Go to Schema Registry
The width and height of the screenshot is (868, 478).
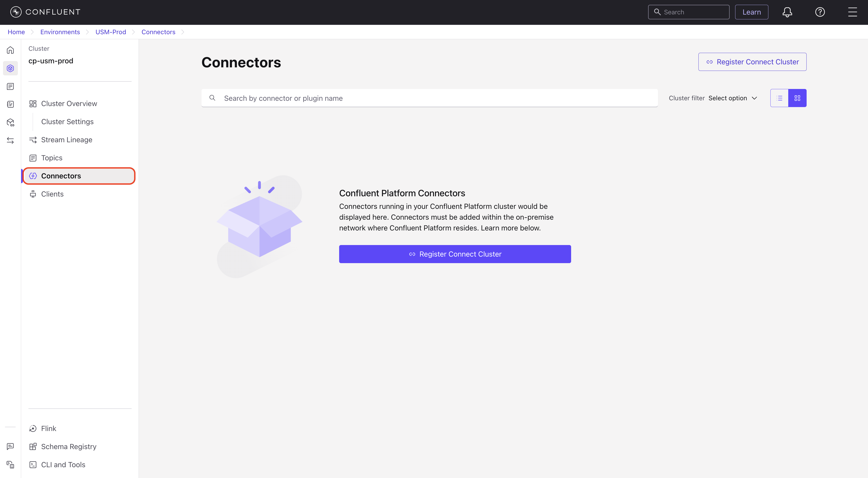point(68,446)
